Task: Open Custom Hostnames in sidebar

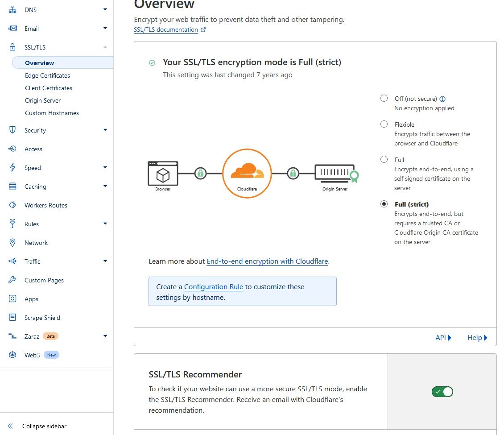Action: [52, 113]
